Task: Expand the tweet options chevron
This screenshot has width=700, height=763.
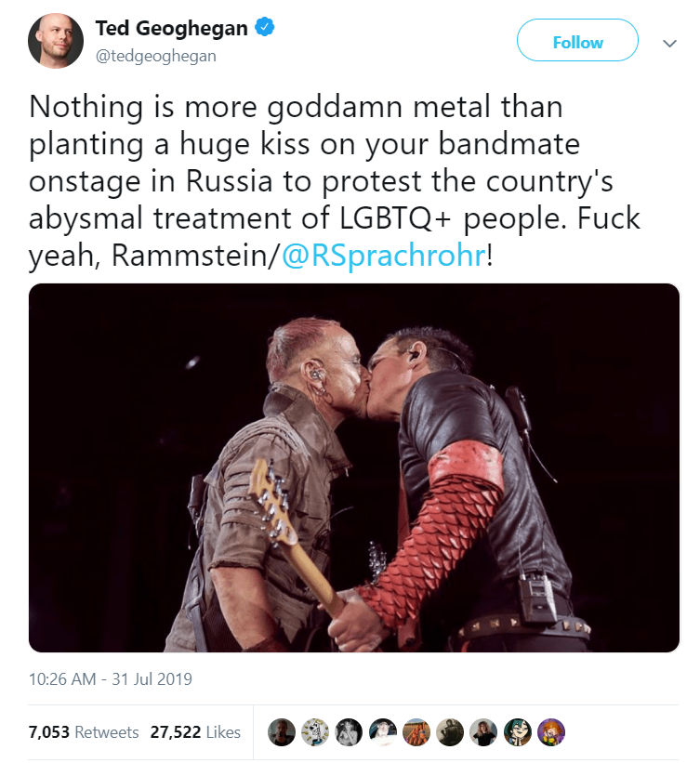Action: 668,43
